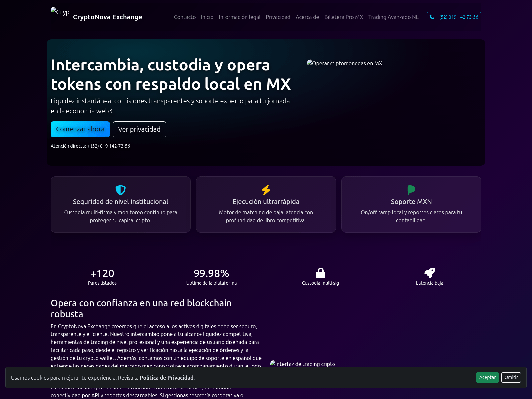Click the Pares listados label
This screenshot has height=399, width=532.
pyautogui.click(x=102, y=283)
